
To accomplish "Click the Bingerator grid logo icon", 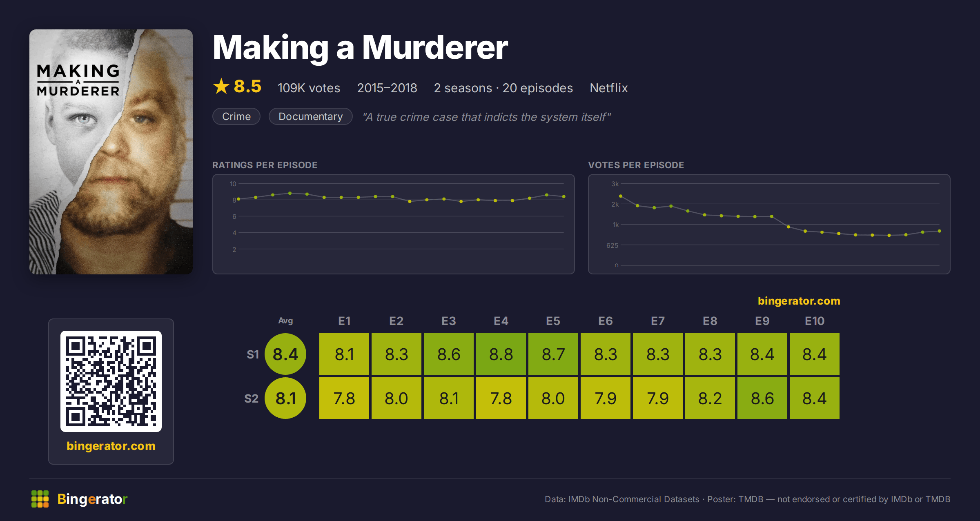I will click(40, 499).
